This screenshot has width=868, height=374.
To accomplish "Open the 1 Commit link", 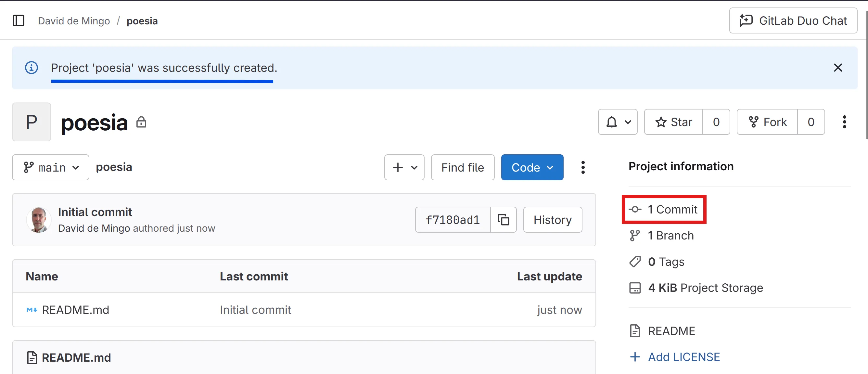I will coord(672,210).
